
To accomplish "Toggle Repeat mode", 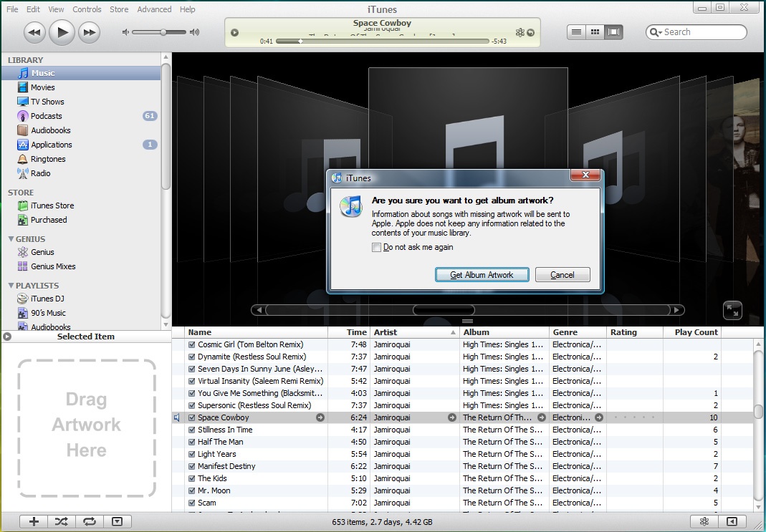I will click(90, 522).
